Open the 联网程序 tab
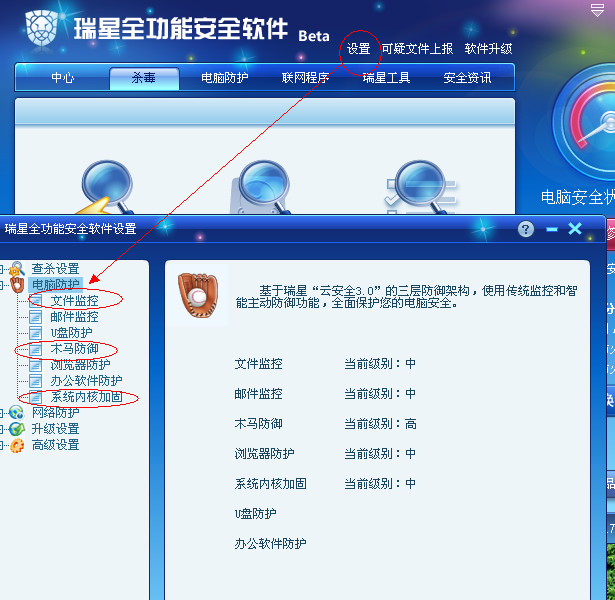 click(x=305, y=78)
